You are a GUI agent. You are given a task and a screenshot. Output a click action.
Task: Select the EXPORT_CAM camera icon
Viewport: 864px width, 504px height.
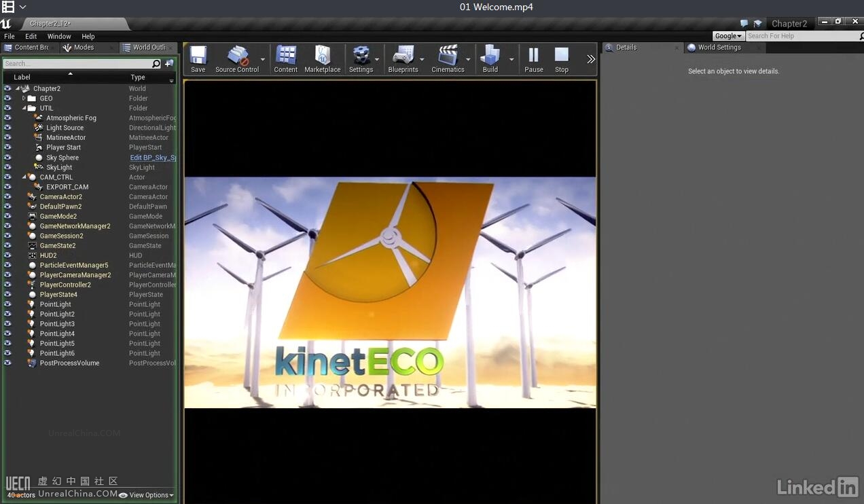pyautogui.click(x=39, y=187)
